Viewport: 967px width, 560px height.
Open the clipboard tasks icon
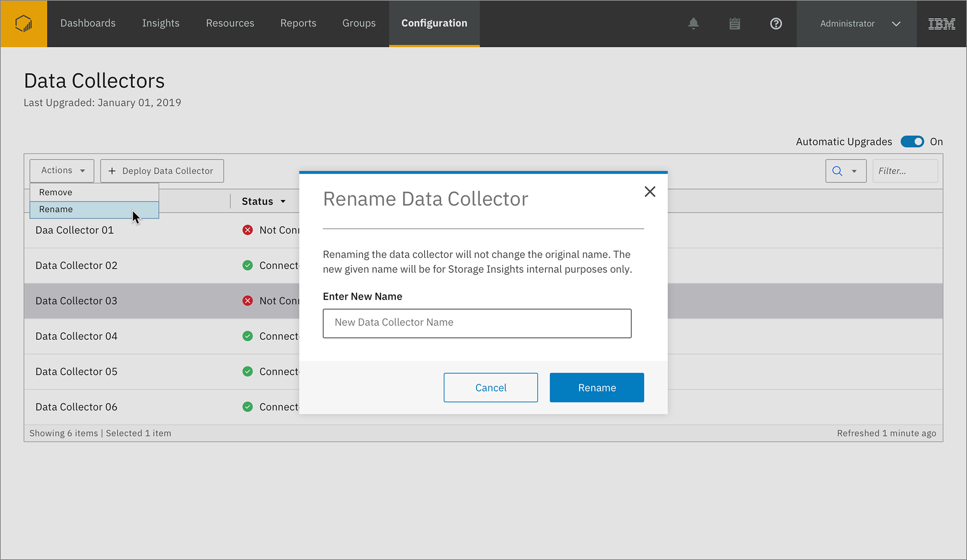[x=735, y=24]
